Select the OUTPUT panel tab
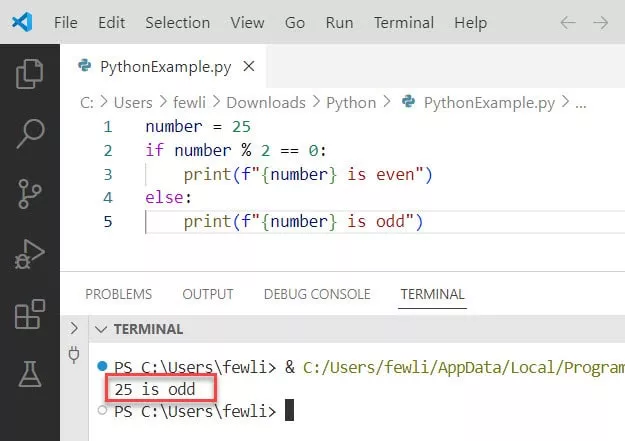This screenshot has width=625, height=441. [208, 294]
